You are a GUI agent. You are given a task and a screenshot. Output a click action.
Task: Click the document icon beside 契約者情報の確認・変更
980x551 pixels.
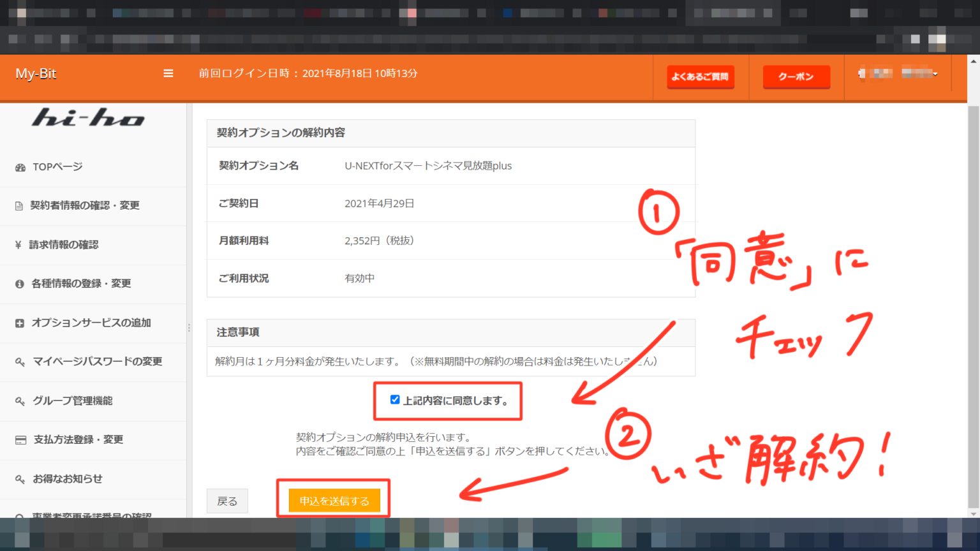coord(20,205)
